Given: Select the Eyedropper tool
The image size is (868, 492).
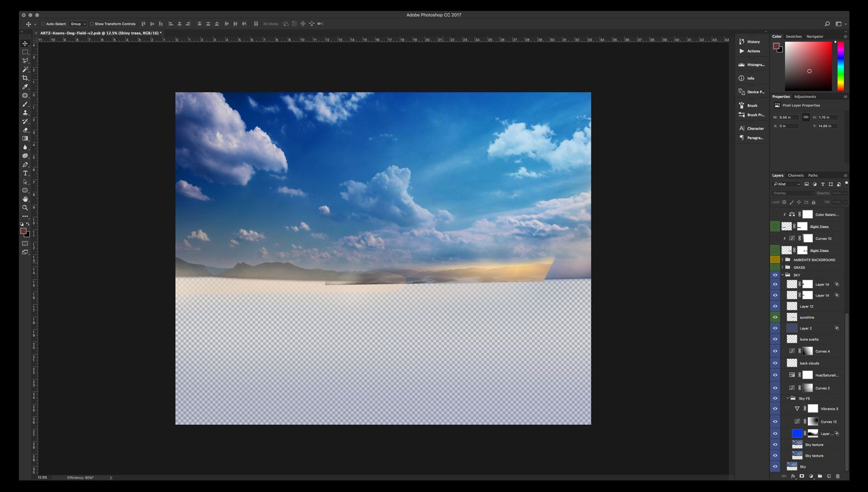Looking at the screenshot, I should 25,86.
